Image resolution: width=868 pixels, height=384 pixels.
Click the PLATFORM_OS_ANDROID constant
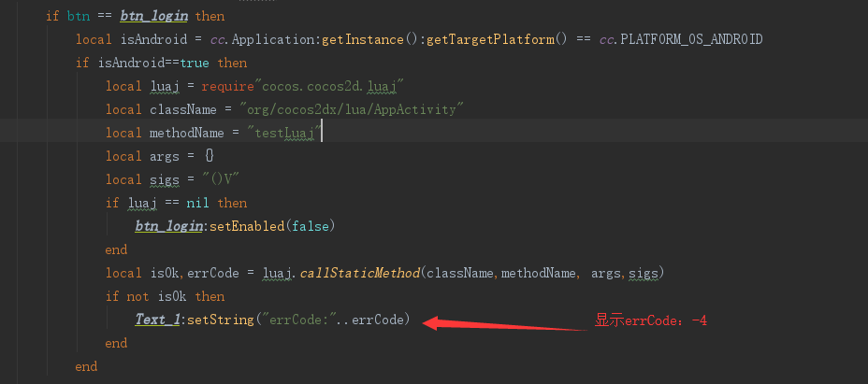pyautogui.click(x=691, y=39)
